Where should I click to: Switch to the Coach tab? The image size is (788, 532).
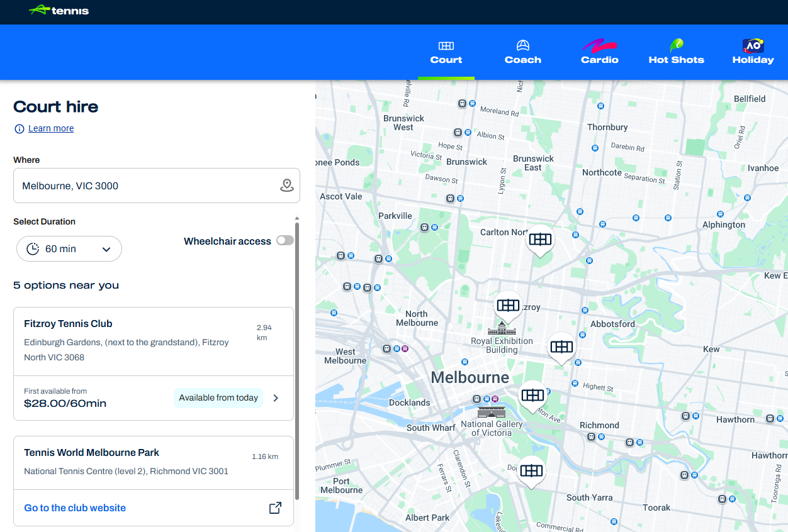[x=522, y=52]
